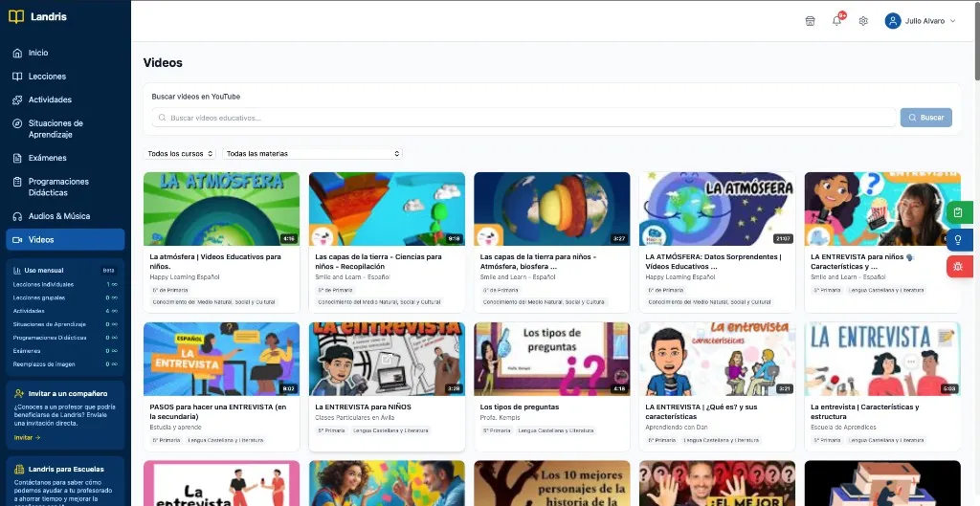Expand the Julio Alvaro account menu chevron
This screenshot has height=506, width=980.
[x=952, y=21]
